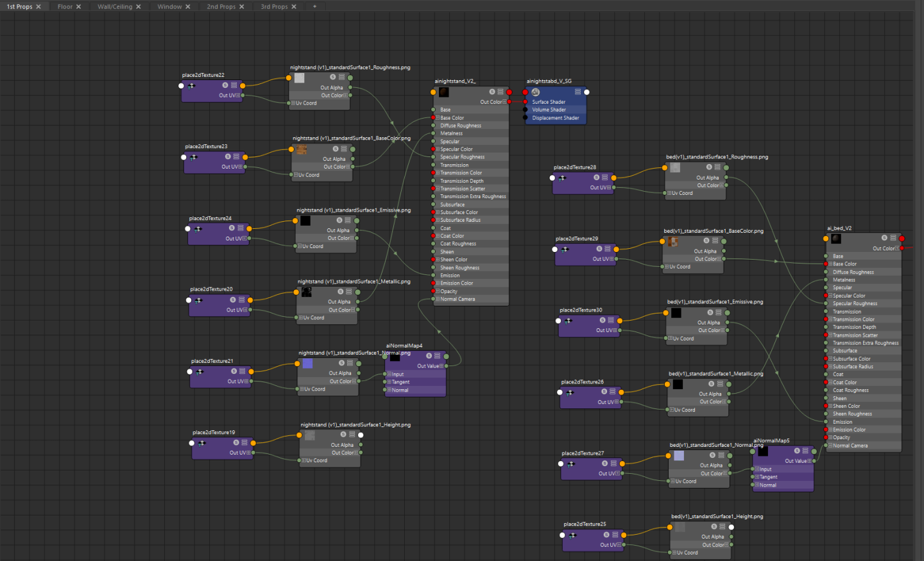Click the place2dTexture27 node icon
This screenshot has width=924, height=561.
[570, 464]
